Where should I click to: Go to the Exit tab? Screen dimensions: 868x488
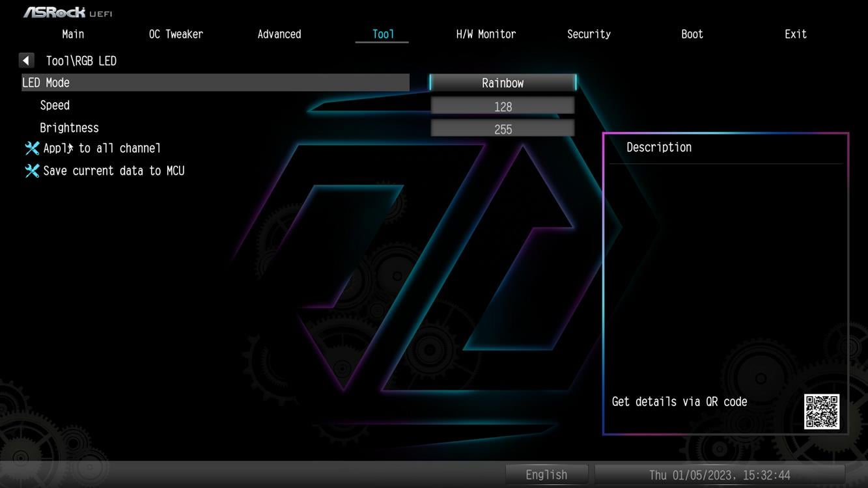795,34
